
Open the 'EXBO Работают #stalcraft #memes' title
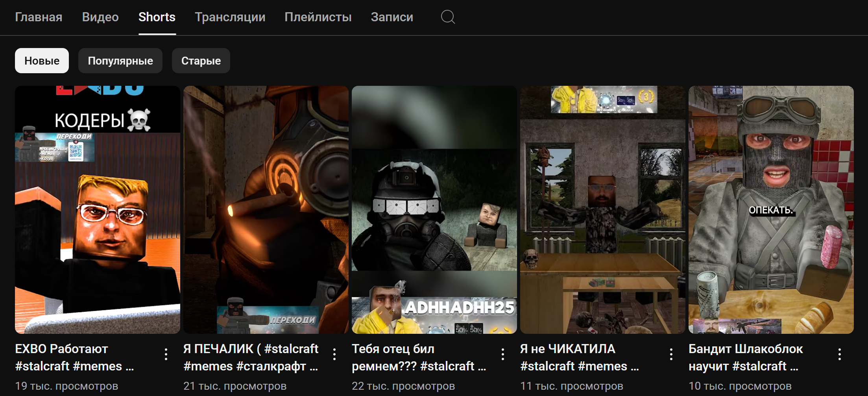pyautogui.click(x=75, y=357)
